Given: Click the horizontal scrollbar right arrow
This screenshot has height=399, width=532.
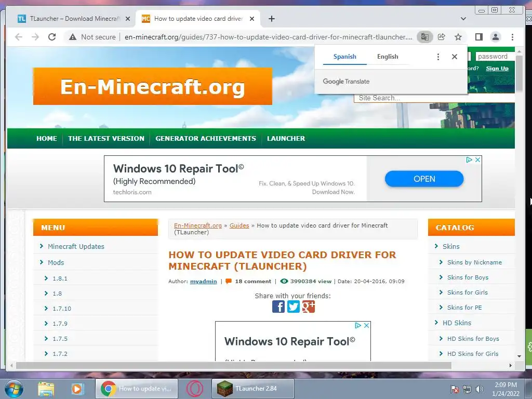Looking at the screenshot, I should (x=511, y=365).
